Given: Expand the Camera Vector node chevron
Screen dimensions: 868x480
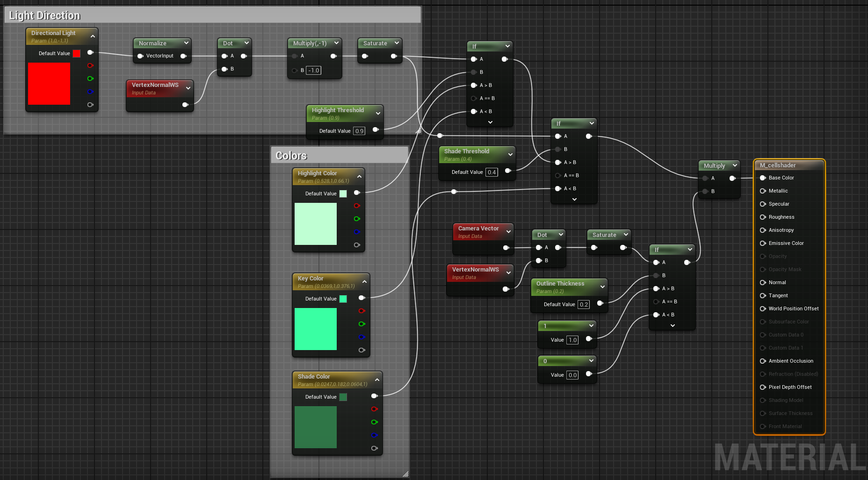Looking at the screenshot, I should point(508,231).
